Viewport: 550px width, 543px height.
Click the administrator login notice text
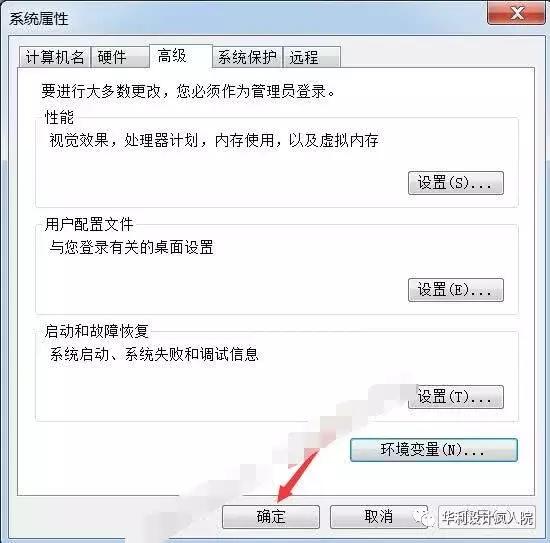click(x=188, y=91)
